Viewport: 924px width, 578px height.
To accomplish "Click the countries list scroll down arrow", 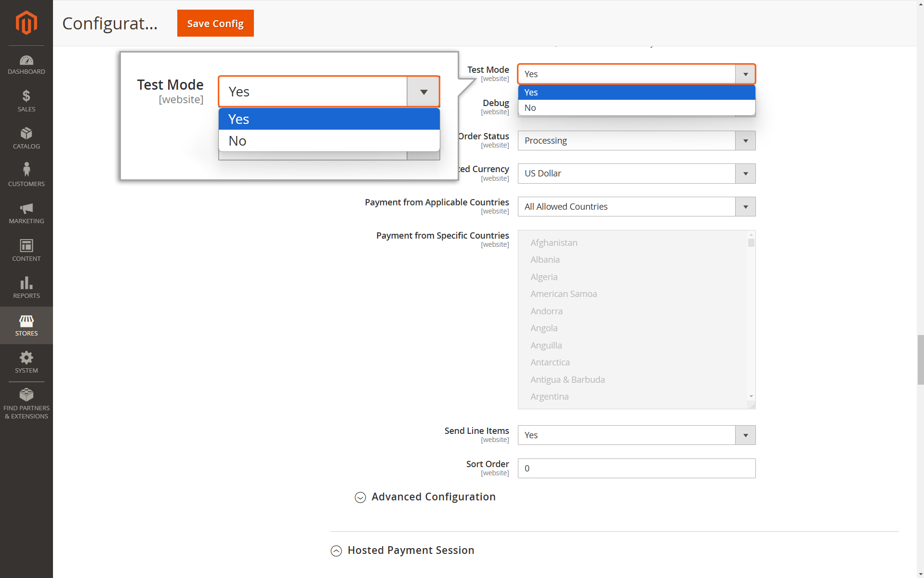I will click(x=751, y=396).
